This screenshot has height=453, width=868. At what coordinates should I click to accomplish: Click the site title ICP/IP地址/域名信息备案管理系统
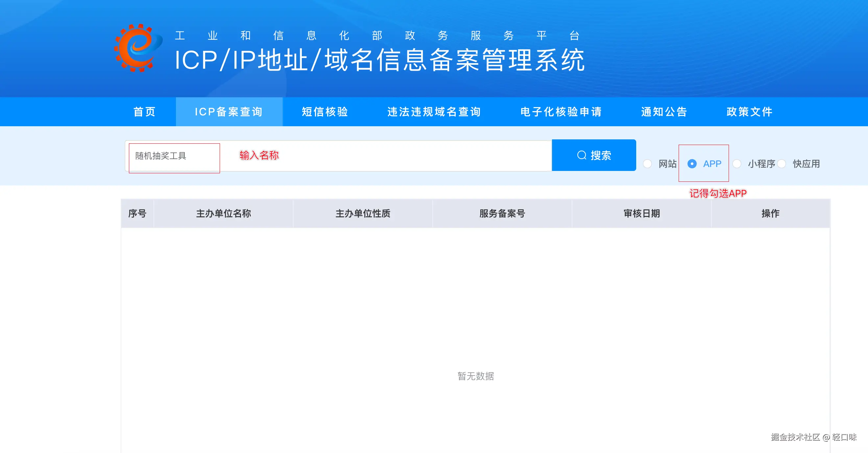pyautogui.click(x=379, y=60)
